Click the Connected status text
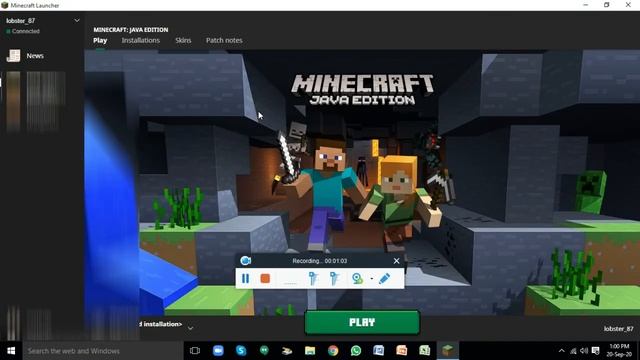Screen dimensions: 640x360 point(26,31)
